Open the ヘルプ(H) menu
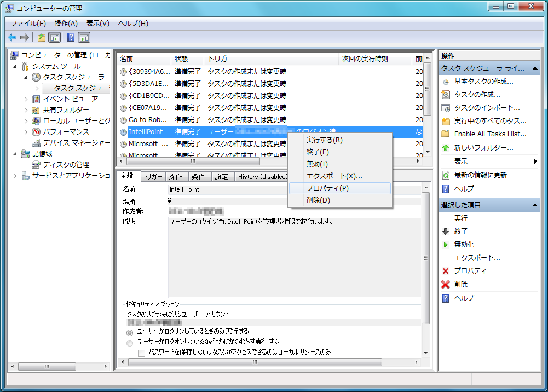 [133, 24]
